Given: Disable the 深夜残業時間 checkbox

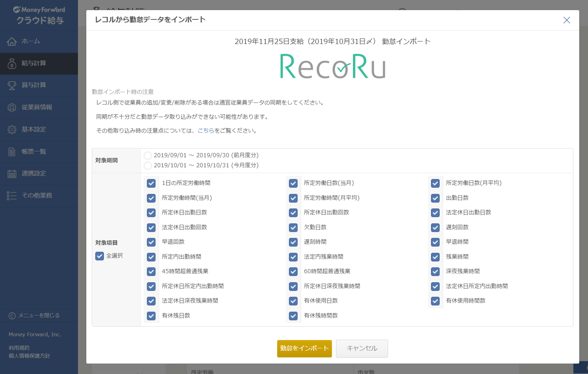Looking at the screenshot, I should pos(435,272).
